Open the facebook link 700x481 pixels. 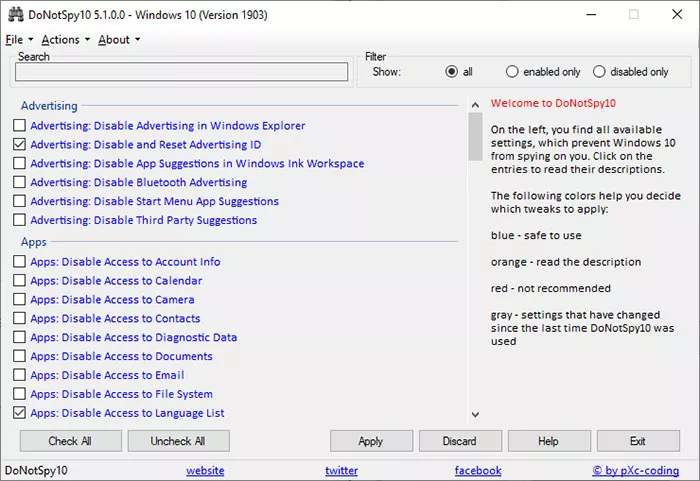[478, 470]
